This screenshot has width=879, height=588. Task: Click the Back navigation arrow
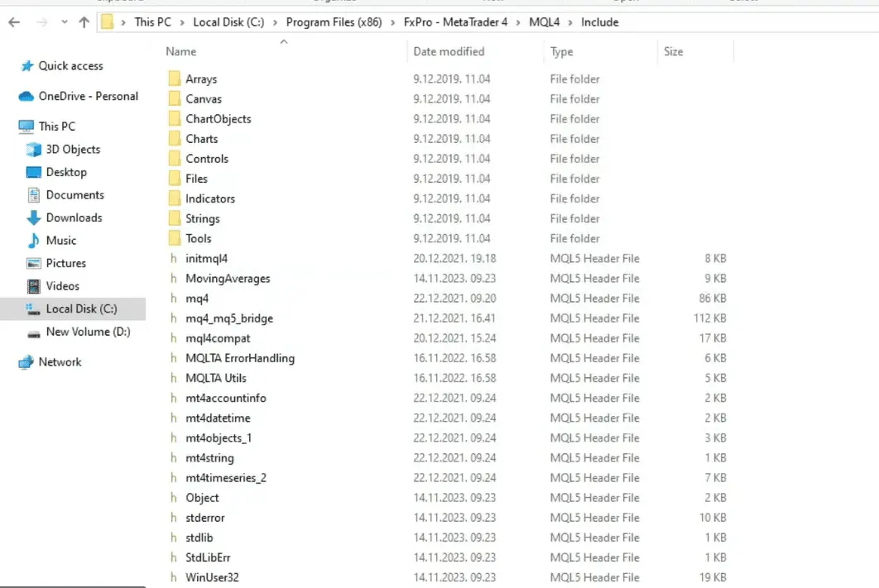point(13,22)
